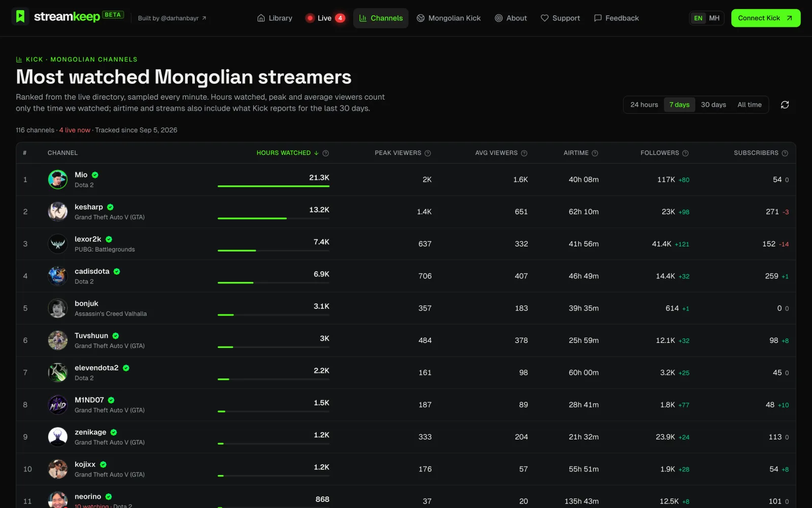Select the All time range
The image size is (812, 508).
(x=750, y=105)
